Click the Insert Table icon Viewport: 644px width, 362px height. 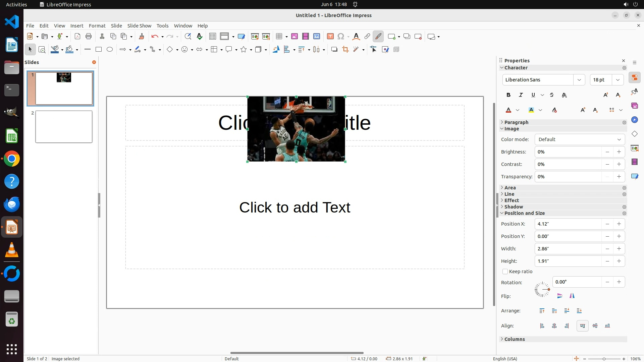[x=279, y=37]
